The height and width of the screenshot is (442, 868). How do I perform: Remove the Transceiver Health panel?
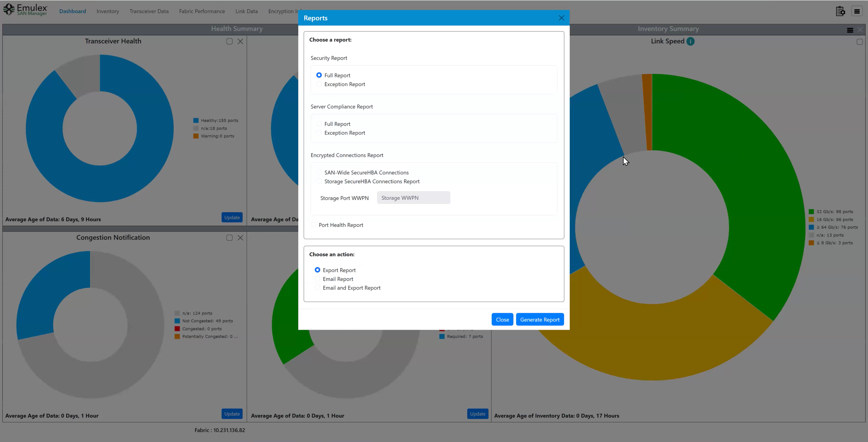point(240,41)
